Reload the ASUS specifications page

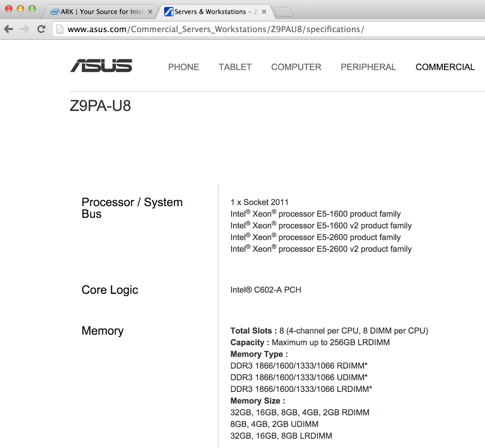41,29
